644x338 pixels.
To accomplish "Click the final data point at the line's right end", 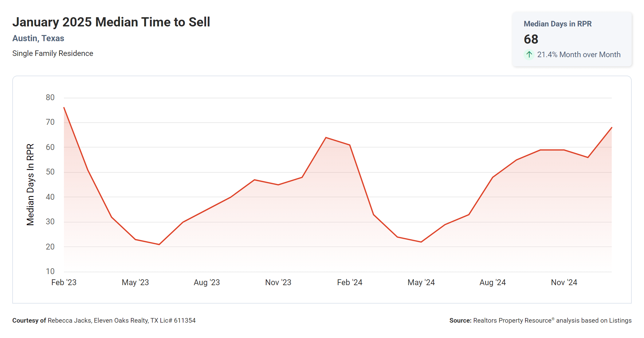I will 611,128.
